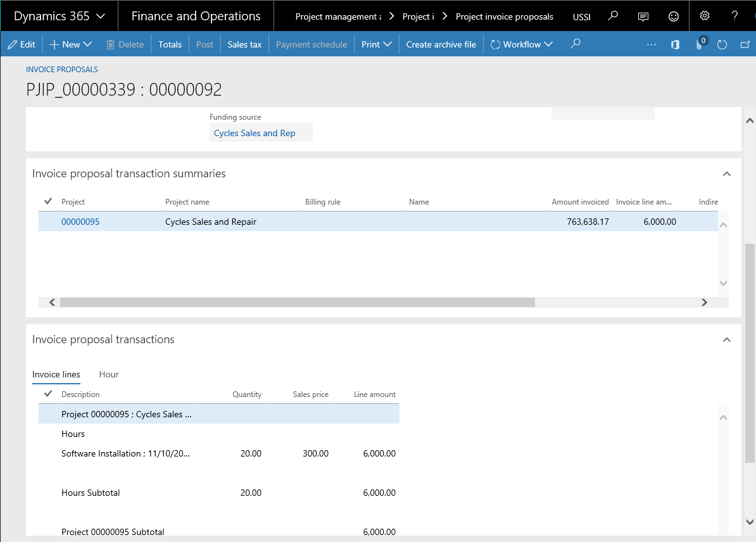Toggle the select-all checkmark in transaction summaries grid

click(47, 201)
